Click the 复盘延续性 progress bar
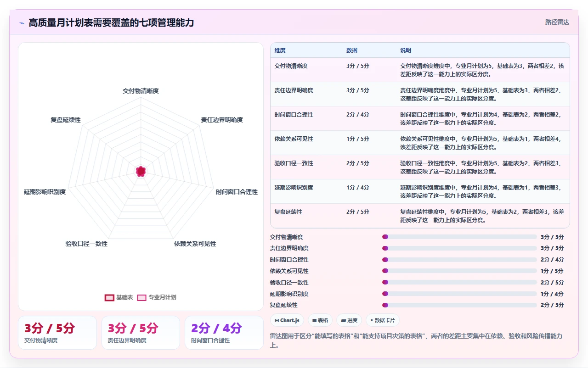Screen dimensions: 588x368 459,305
